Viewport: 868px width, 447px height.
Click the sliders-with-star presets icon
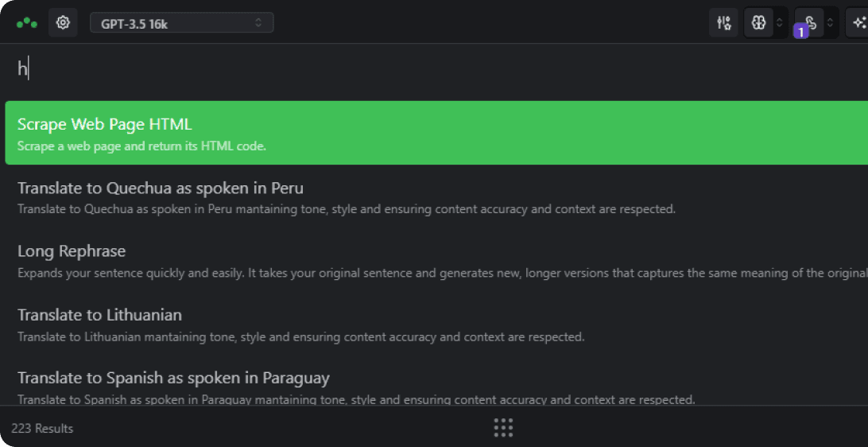(723, 23)
